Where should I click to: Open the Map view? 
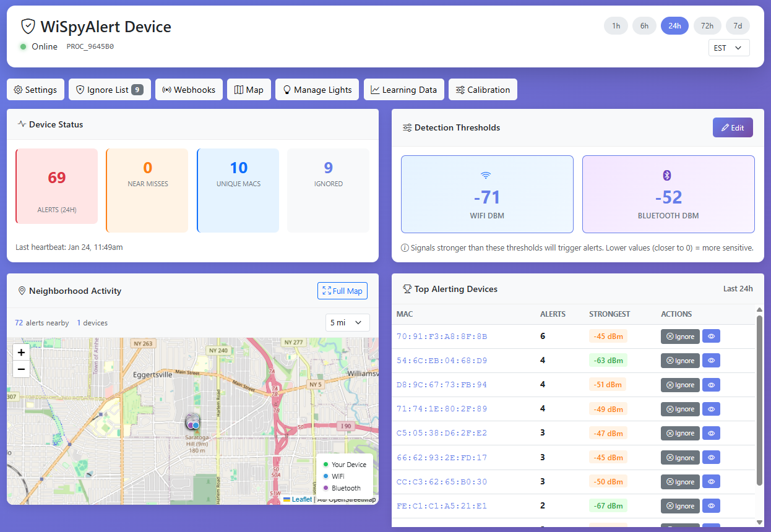click(x=249, y=89)
